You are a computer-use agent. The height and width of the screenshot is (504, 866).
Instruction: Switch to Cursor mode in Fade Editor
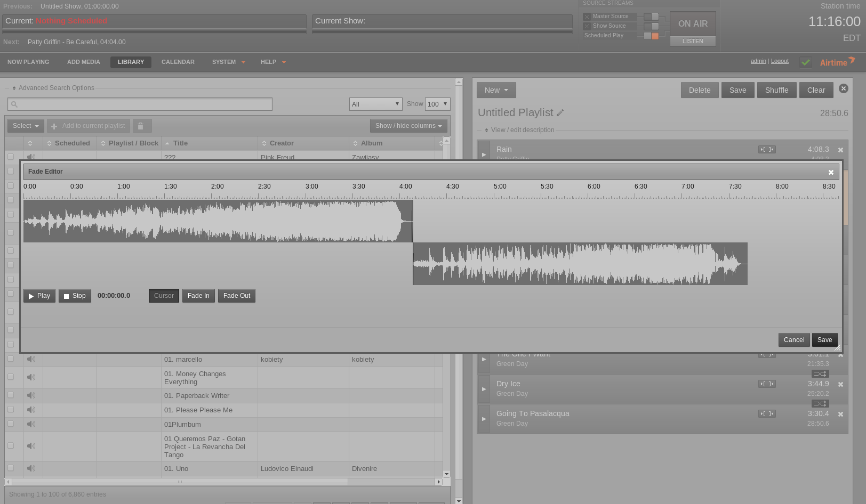[x=164, y=296]
